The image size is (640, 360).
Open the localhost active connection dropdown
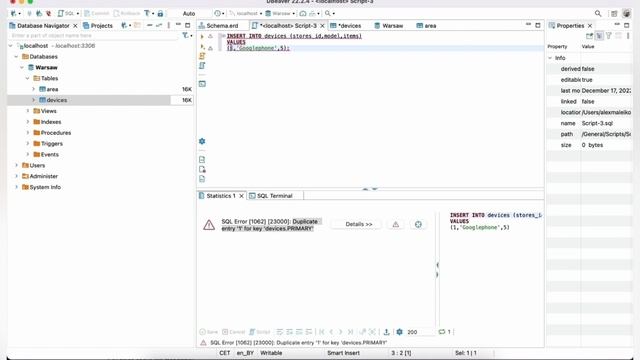[245, 13]
